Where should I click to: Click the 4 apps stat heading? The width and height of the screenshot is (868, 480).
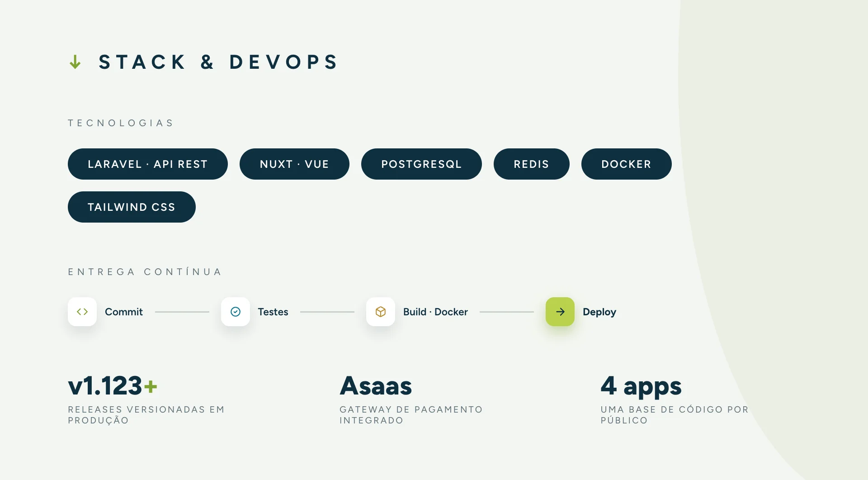pos(641,387)
